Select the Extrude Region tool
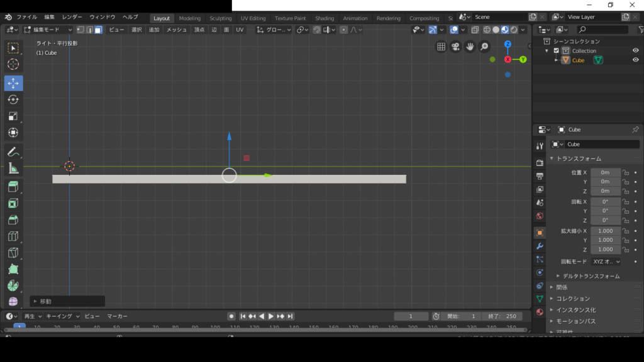The height and width of the screenshot is (362, 644). 13,187
